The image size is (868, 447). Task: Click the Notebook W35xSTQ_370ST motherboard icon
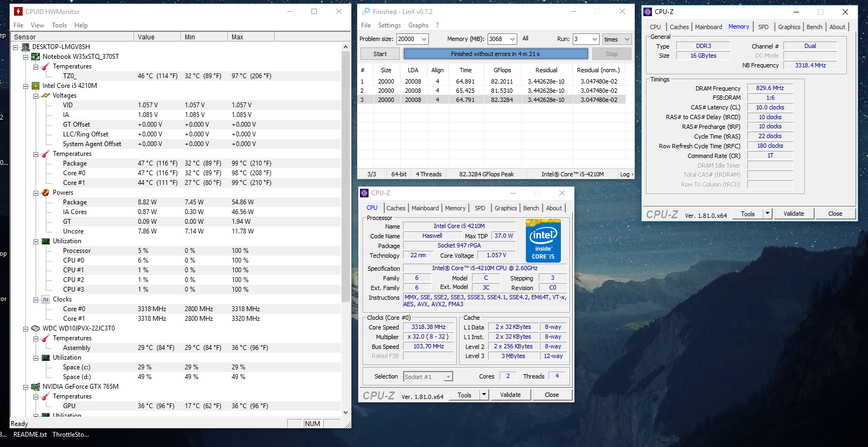[x=36, y=57]
